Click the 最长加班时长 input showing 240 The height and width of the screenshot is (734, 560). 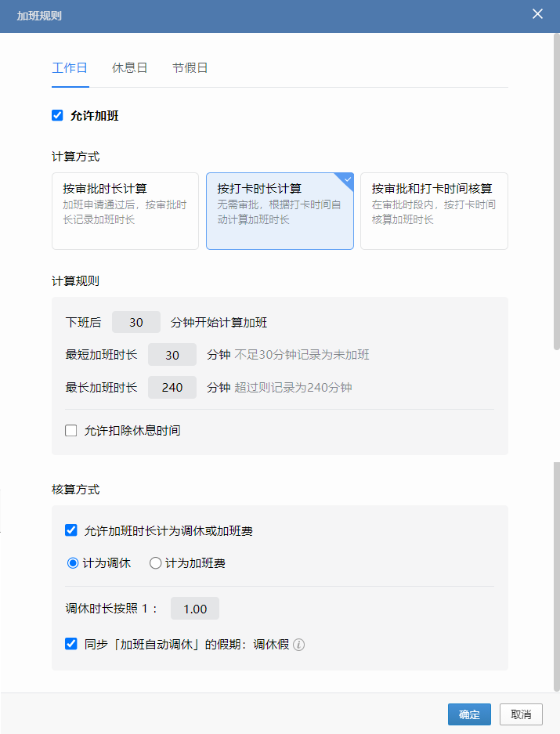click(172, 388)
